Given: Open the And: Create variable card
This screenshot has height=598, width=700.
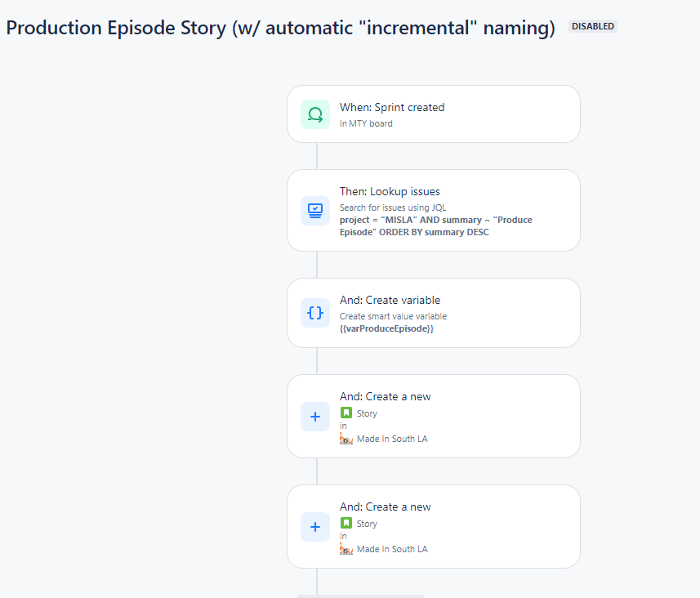Looking at the screenshot, I should (434, 313).
